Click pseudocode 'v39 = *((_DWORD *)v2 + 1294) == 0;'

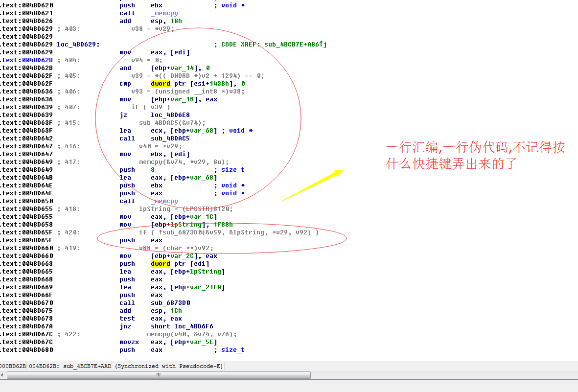click(198, 76)
